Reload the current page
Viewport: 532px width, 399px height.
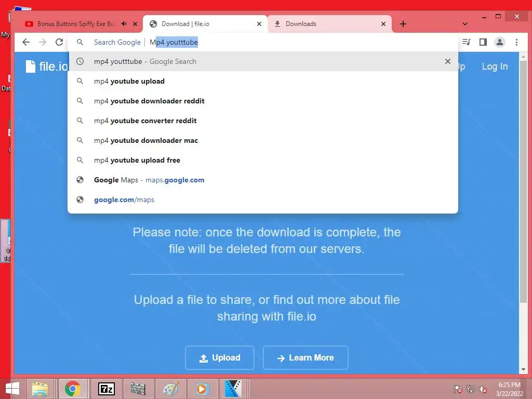[59, 42]
